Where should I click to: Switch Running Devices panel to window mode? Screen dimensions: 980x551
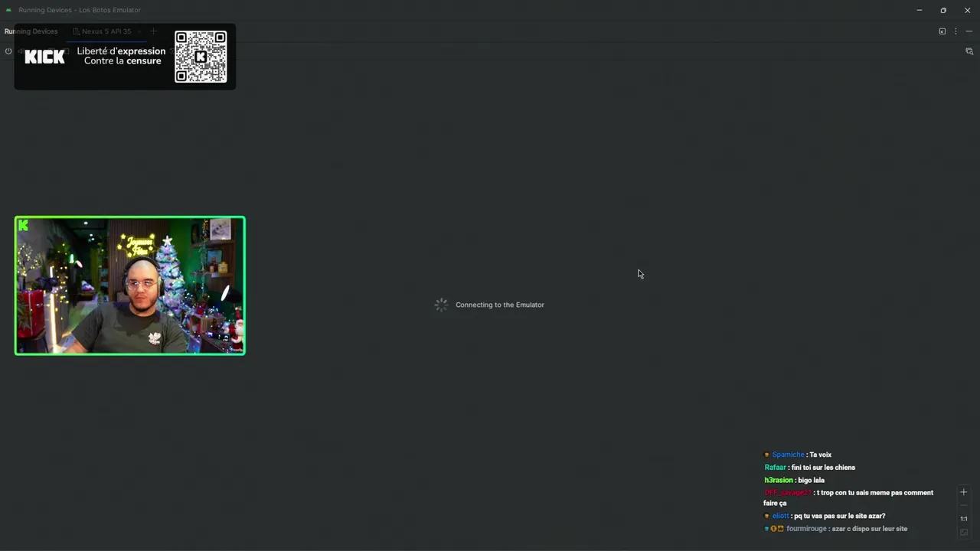(942, 31)
